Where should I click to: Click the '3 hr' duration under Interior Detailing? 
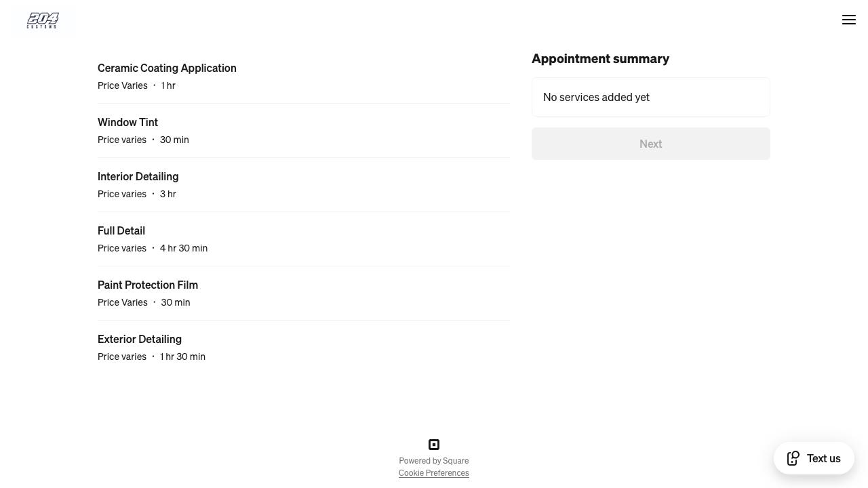168,194
